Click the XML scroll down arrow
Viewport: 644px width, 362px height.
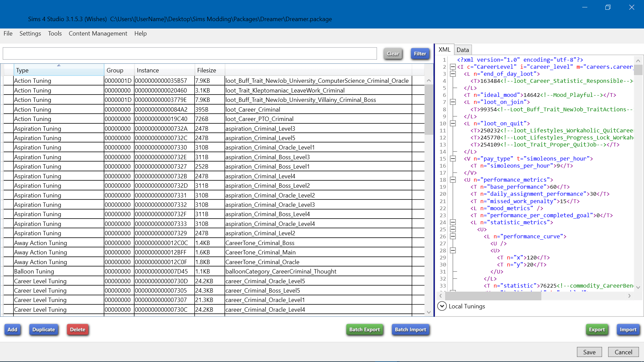tap(638, 287)
